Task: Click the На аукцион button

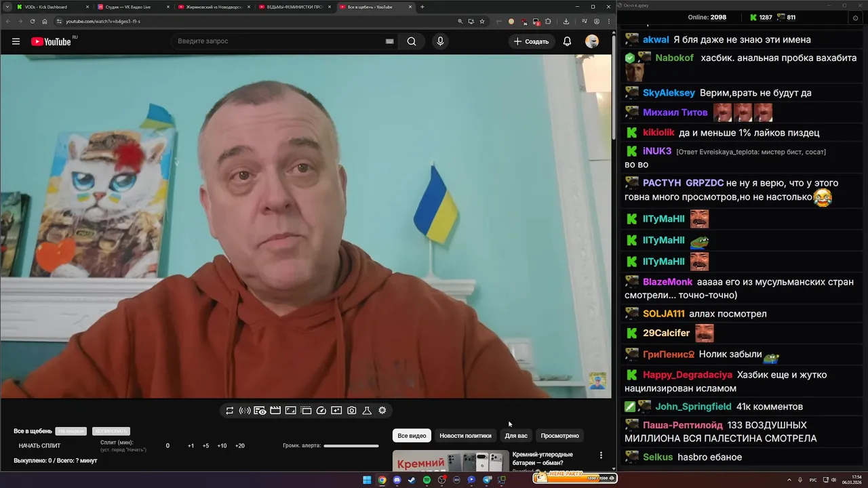Action: pyautogui.click(x=71, y=431)
